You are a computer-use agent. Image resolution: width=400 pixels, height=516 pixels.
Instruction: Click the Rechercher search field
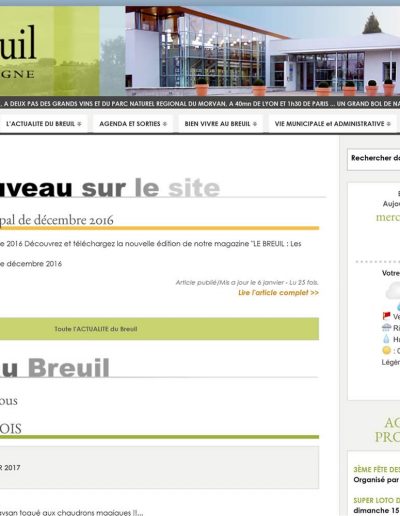(374, 159)
